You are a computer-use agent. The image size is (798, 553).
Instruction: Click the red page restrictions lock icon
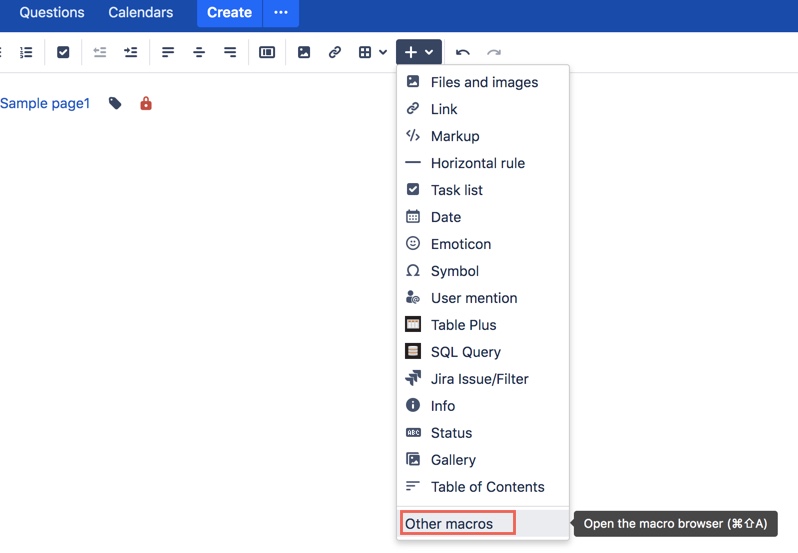pos(146,103)
